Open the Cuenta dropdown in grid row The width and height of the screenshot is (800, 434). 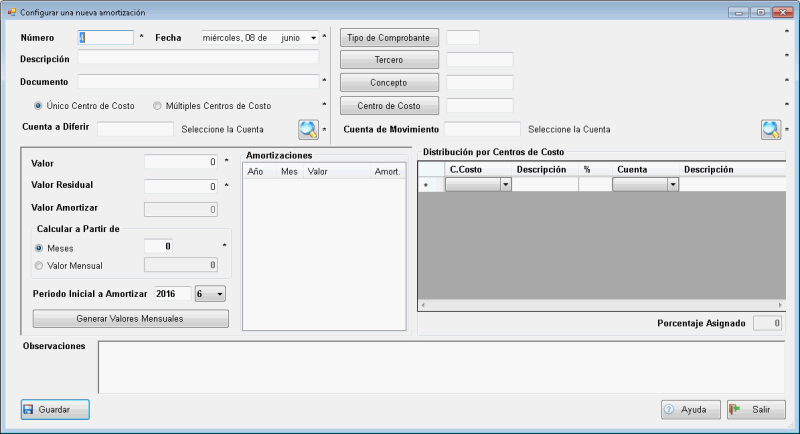point(672,185)
